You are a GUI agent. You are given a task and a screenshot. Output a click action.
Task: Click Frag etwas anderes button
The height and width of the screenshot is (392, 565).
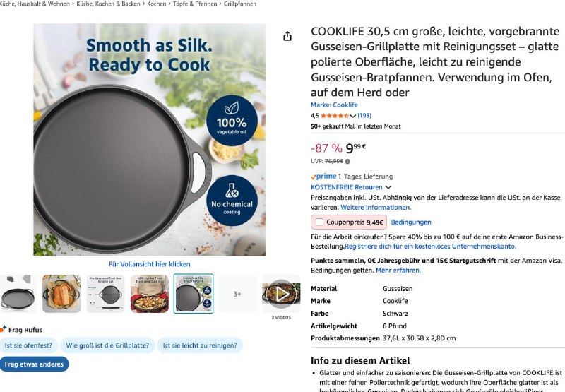(x=35, y=364)
